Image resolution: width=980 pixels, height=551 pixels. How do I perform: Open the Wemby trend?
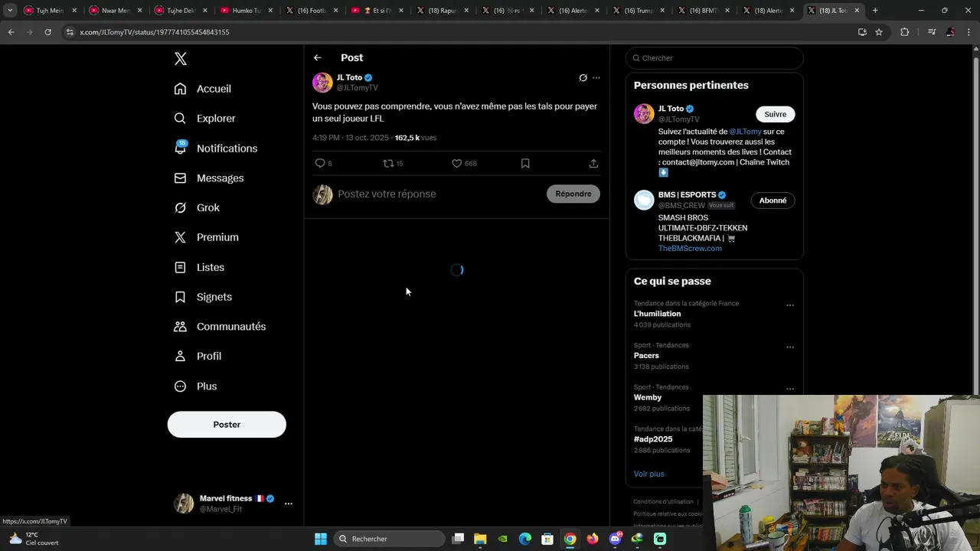pos(648,398)
